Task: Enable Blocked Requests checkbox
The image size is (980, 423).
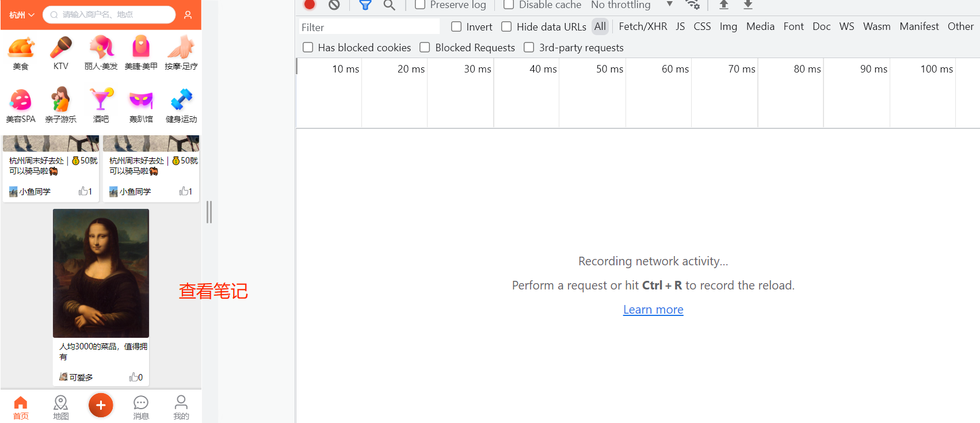Action: click(425, 47)
